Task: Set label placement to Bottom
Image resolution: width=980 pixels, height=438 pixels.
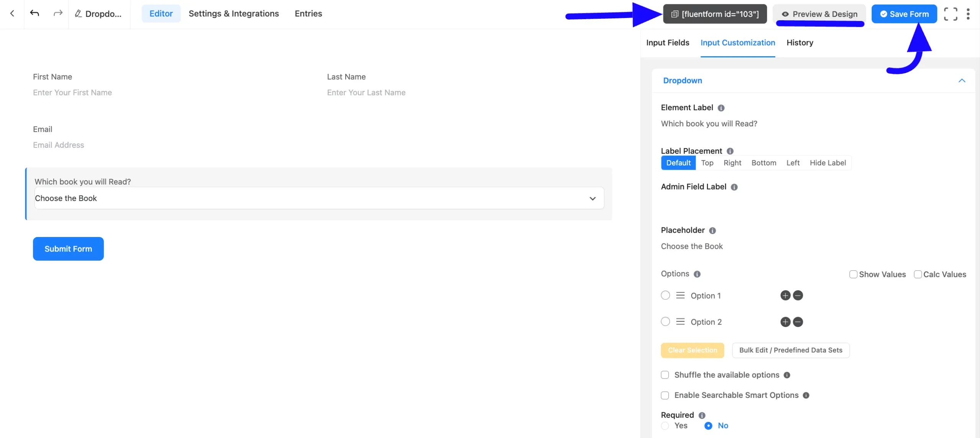Action: point(764,163)
